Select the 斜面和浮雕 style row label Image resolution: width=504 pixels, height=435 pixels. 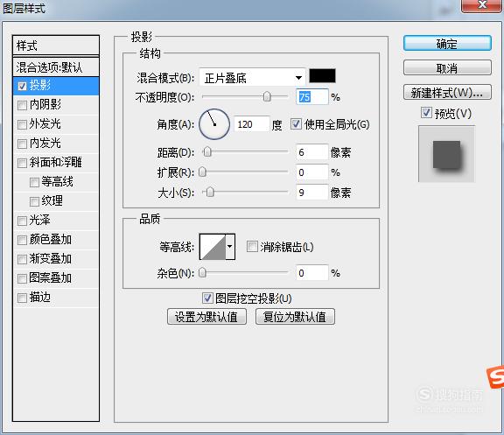pos(56,163)
